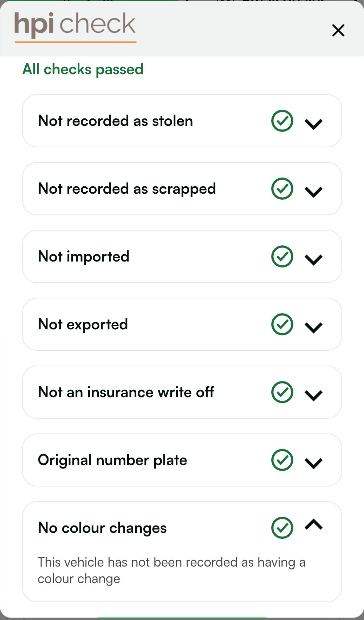Click green tick beside insurance write off
The image size is (364, 620).
pyautogui.click(x=282, y=392)
